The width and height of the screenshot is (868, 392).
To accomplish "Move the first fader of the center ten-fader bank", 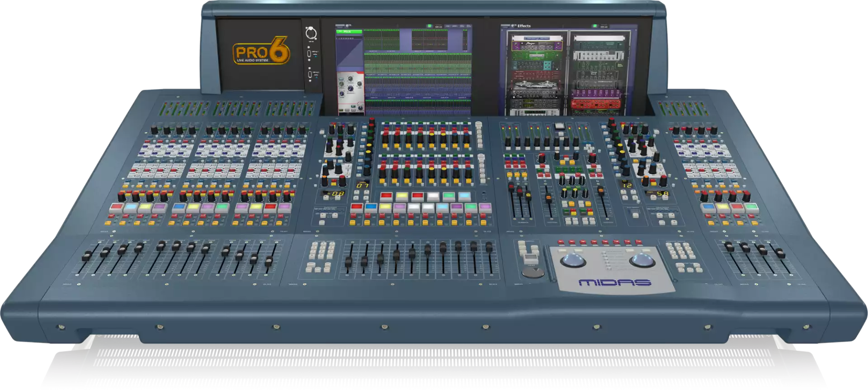I will (x=349, y=262).
